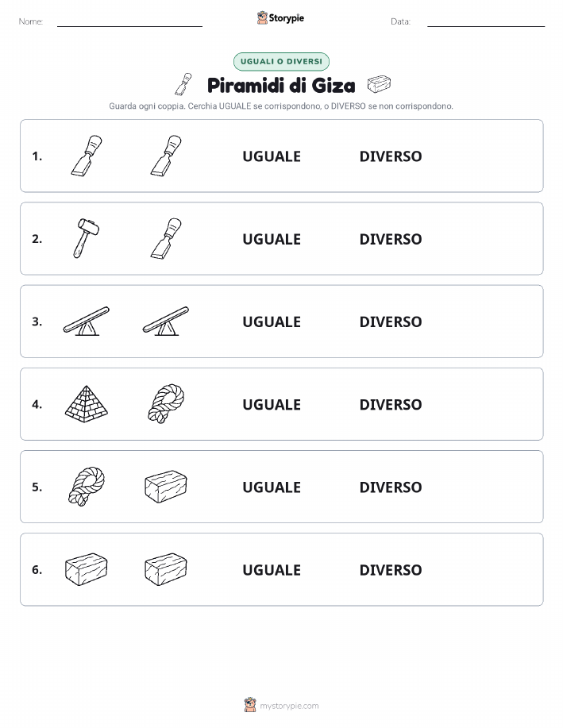Click the stone block icon in row 5
The width and height of the screenshot is (563, 728).
(166, 487)
